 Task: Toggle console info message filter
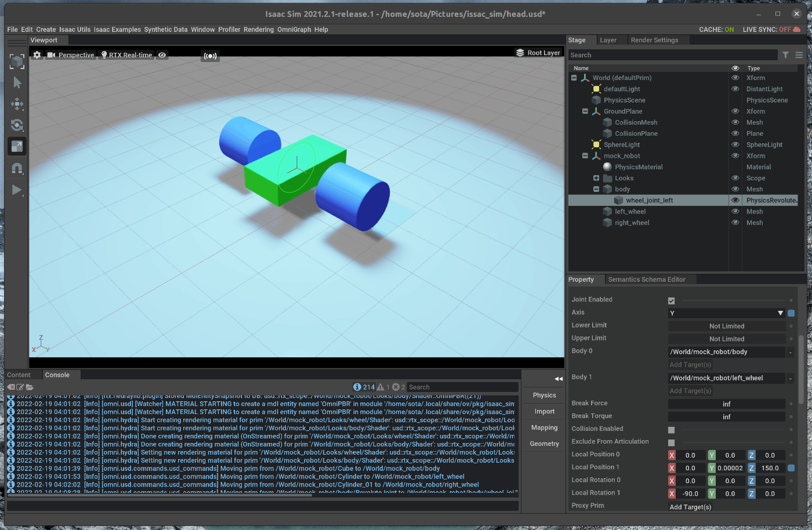(x=364, y=387)
